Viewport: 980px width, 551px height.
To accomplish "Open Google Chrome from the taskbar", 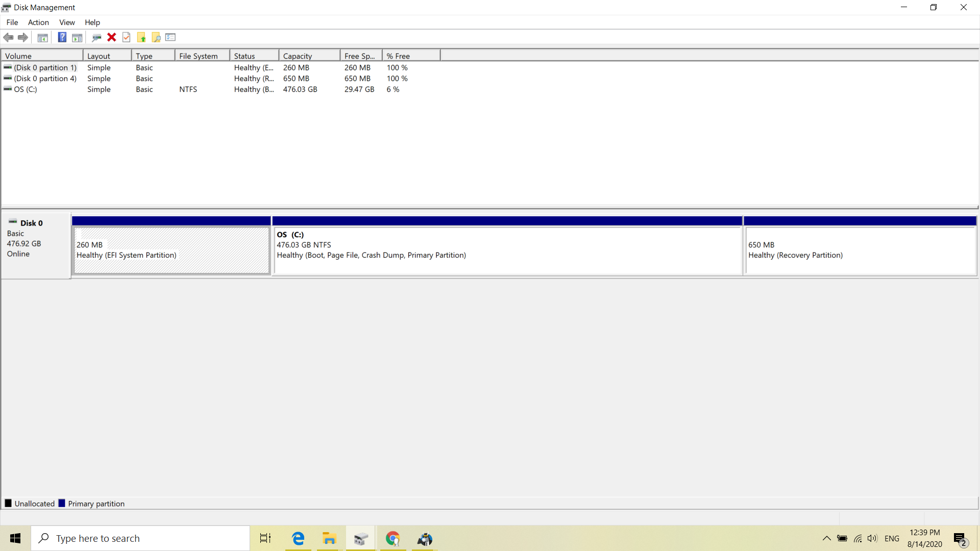I will coord(393,538).
